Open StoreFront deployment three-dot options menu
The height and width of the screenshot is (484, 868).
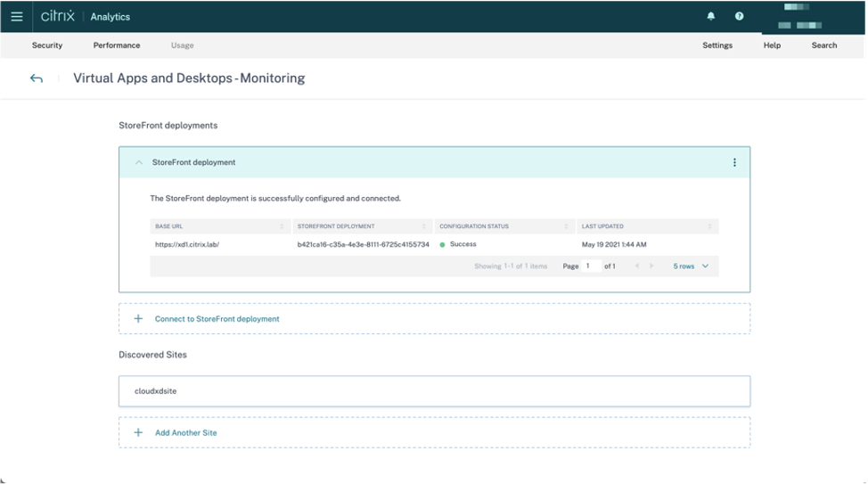point(734,162)
